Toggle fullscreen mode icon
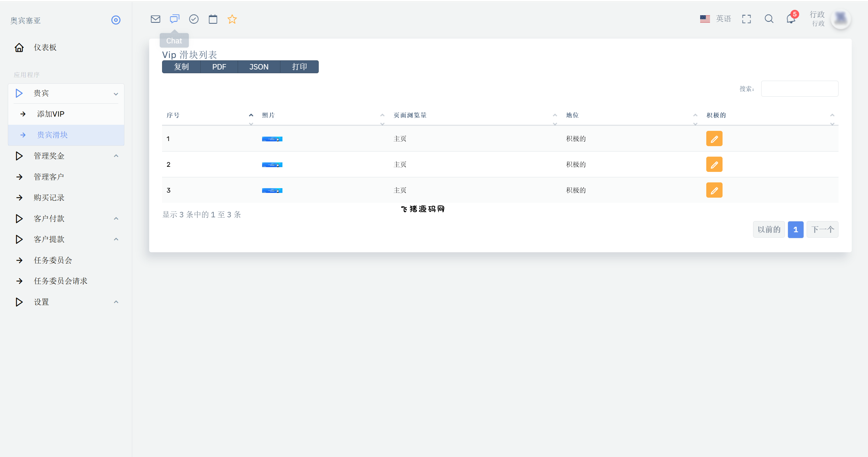 [x=746, y=19]
